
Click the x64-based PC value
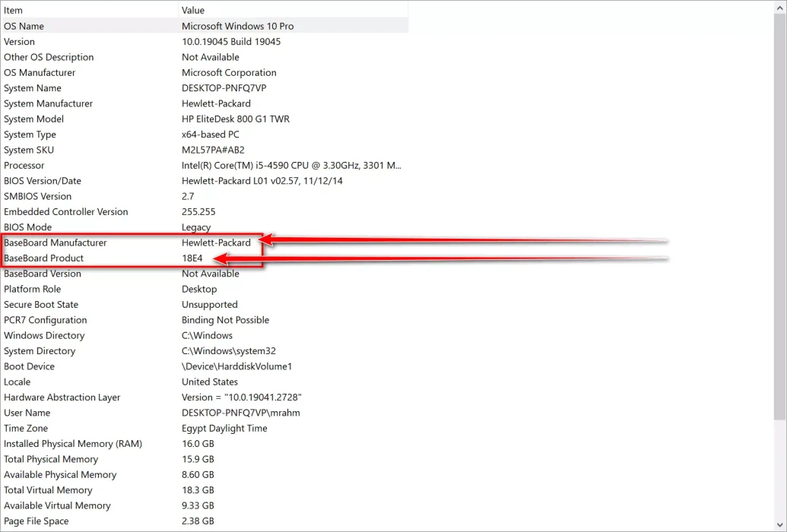pos(211,135)
